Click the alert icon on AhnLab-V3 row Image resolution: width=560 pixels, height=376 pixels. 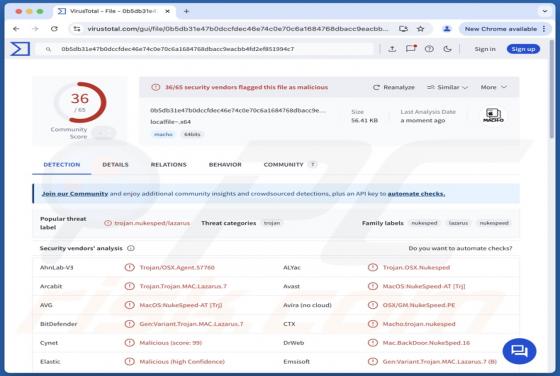[129, 267]
